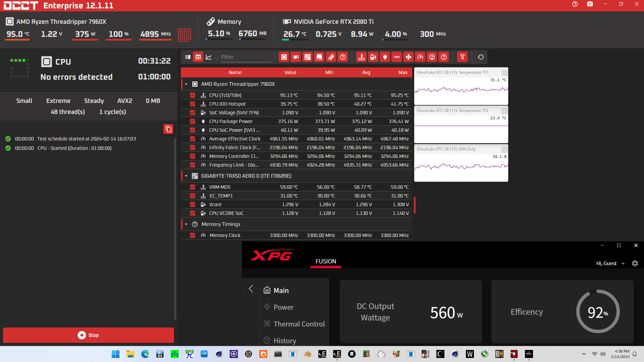This screenshot has width=644, height=362.
Task: Close the Temperature TS2 graph panel
Action: [504, 111]
